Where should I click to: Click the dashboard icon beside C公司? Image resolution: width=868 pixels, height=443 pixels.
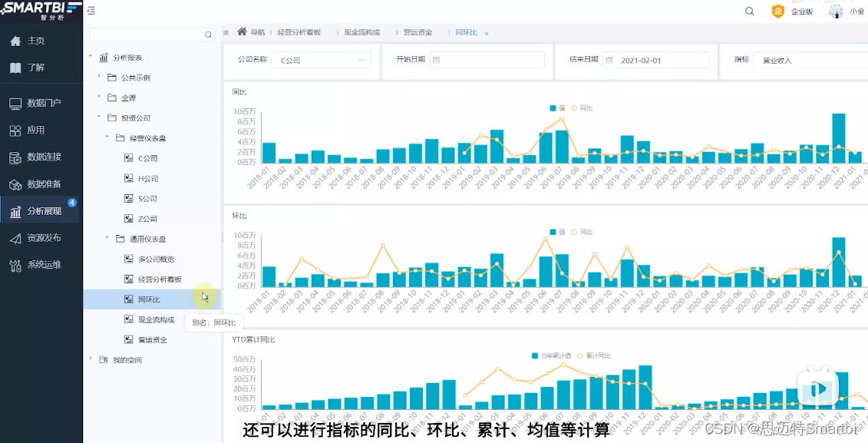(x=128, y=158)
